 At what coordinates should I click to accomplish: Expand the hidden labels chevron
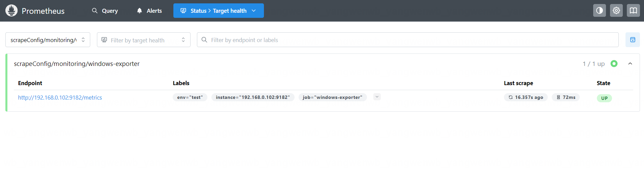click(377, 97)
